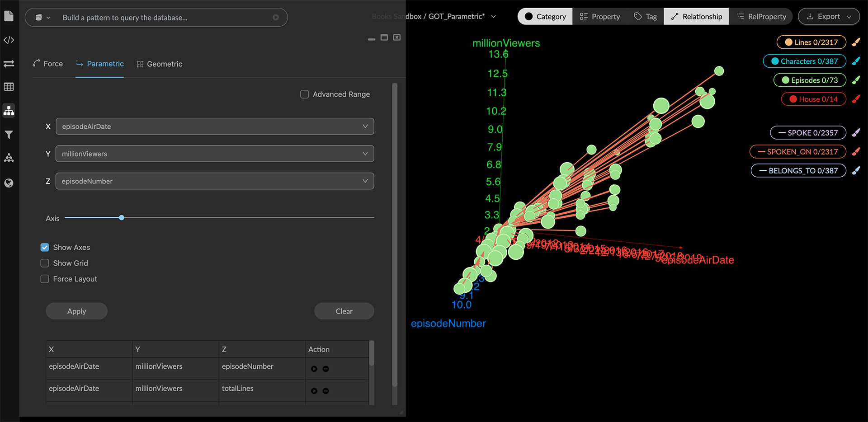Enable the Show Grid checkbox
The width and height of the screenshot is (868, 422).
(x=45, y=263)
